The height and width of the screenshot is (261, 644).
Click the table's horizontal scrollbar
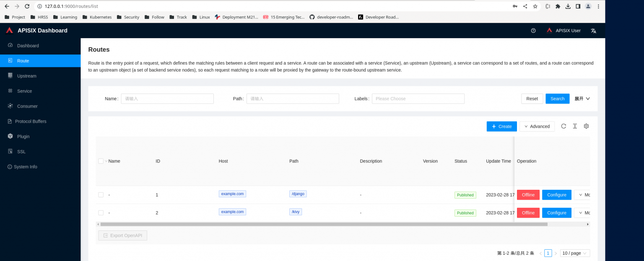tap(324, 224)
